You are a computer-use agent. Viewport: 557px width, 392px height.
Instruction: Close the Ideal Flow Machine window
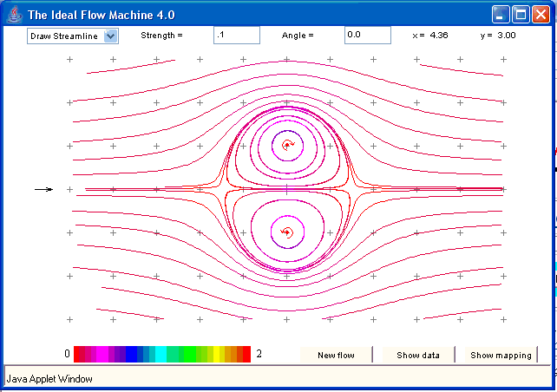[x=541, y=15]
